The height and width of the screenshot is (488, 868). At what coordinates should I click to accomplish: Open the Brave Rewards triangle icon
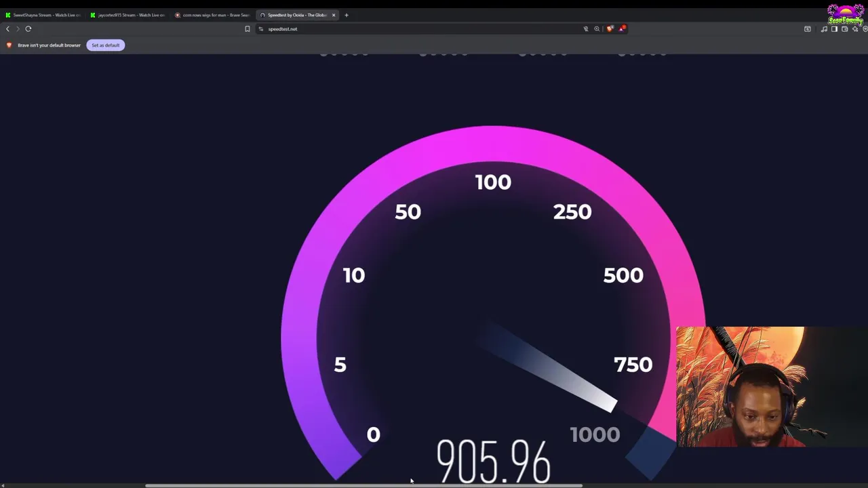[622, 28]
